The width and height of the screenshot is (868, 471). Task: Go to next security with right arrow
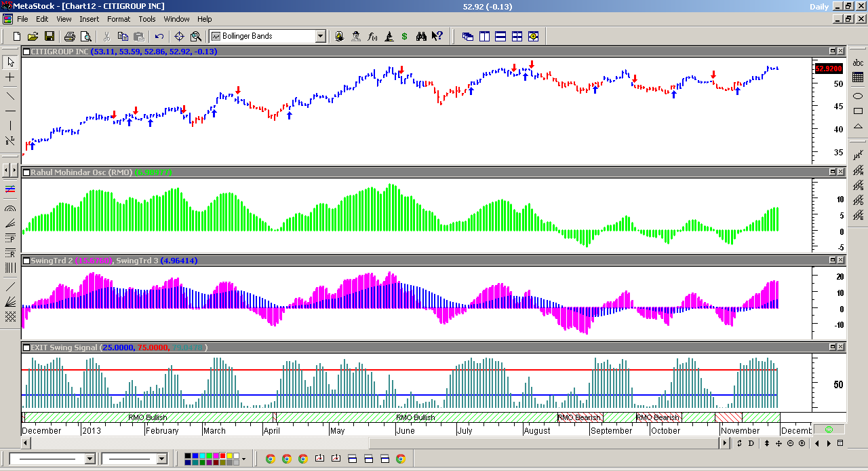coord(828,443)
